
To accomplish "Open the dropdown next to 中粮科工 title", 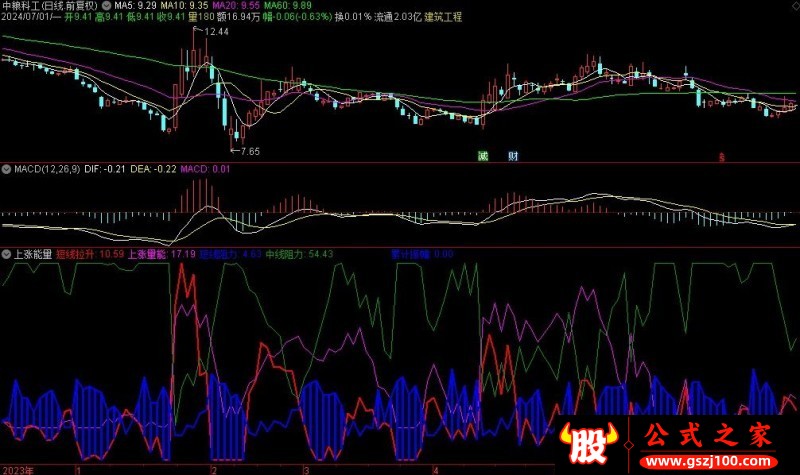I will (x=106, y=6).
